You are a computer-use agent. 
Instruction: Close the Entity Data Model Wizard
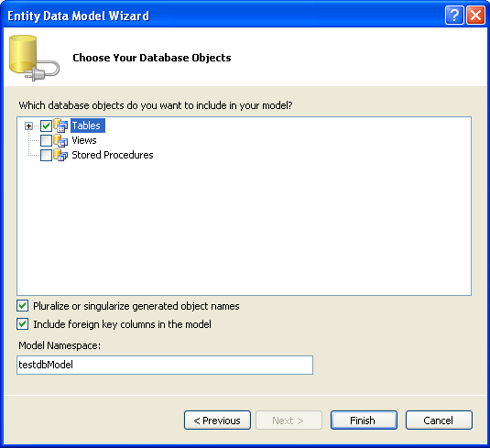tap(475, 15)
